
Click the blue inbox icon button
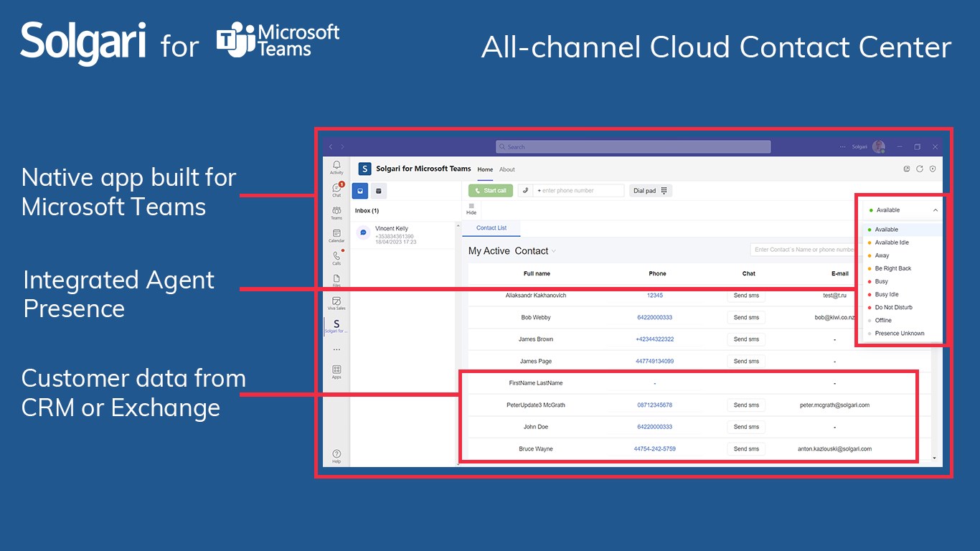point(360,191)
